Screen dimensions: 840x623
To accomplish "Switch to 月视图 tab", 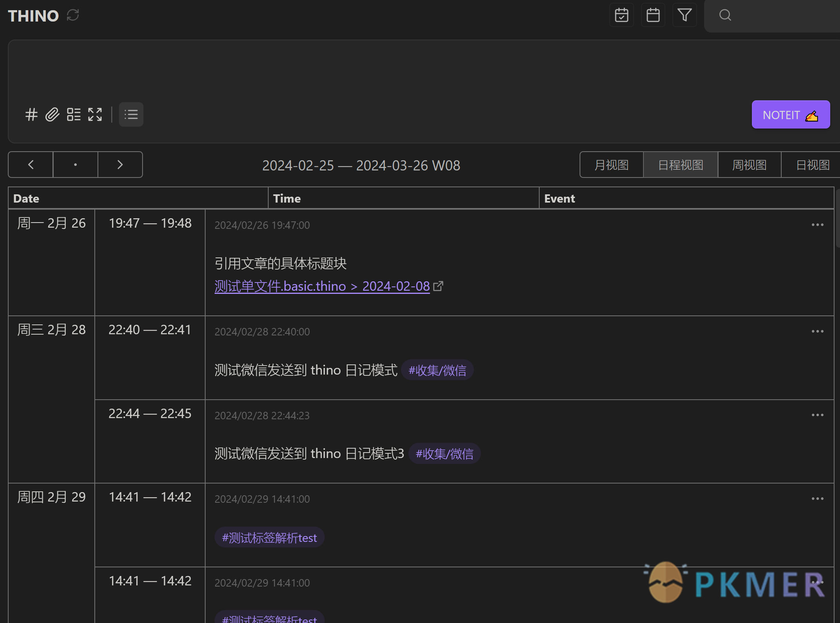I will coord(611,165).
